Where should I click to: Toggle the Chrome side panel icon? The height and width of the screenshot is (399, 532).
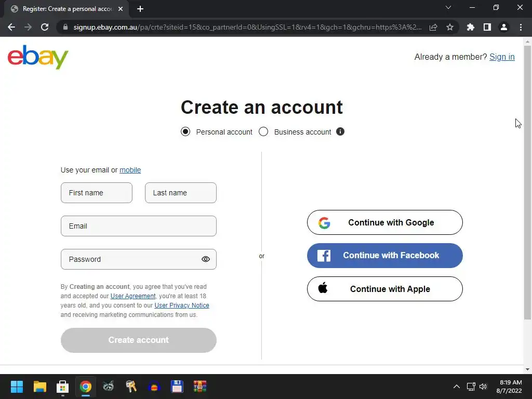[487, 27]
